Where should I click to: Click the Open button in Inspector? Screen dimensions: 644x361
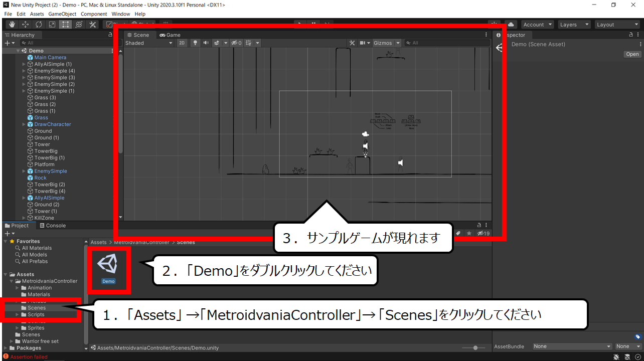point(632,54)
